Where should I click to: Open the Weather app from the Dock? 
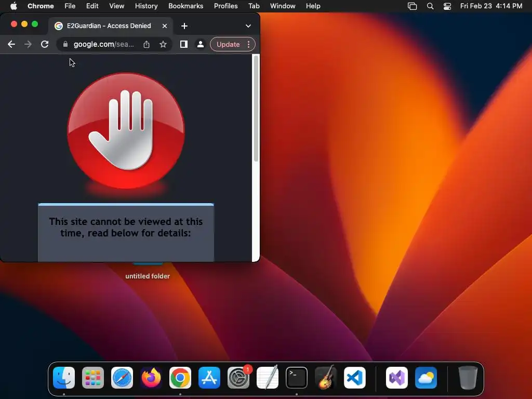426,378
